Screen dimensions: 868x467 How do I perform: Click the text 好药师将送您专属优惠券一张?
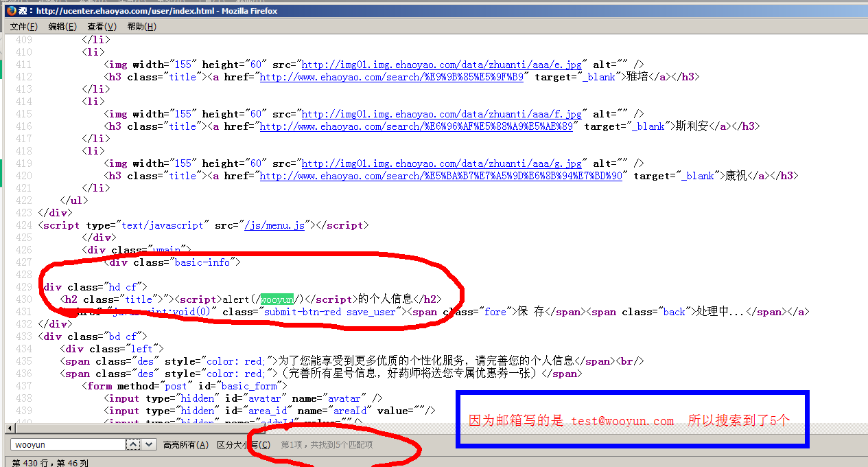[x=462, y=374]
